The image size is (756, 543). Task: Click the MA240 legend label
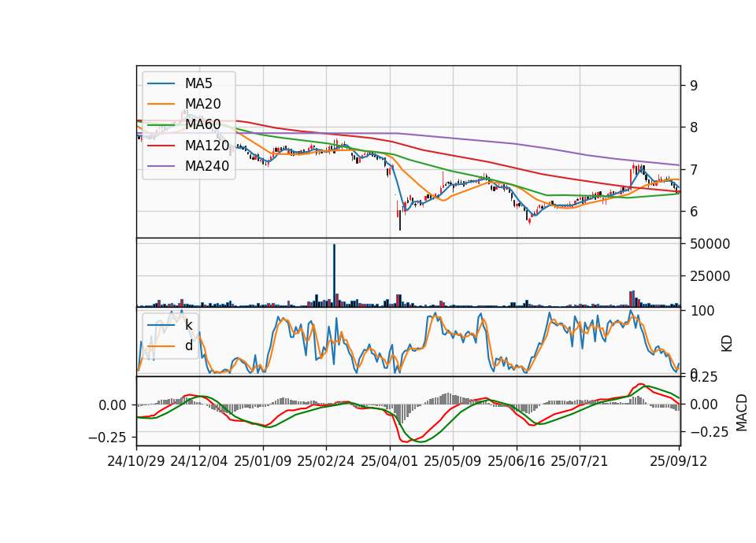pos(207,166)
